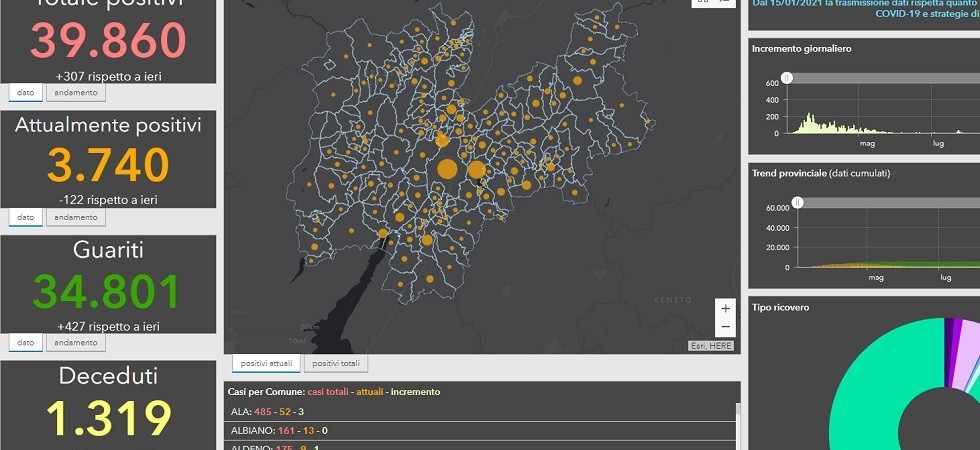Click the 'Guariti' heading

(x=108, y=250)
